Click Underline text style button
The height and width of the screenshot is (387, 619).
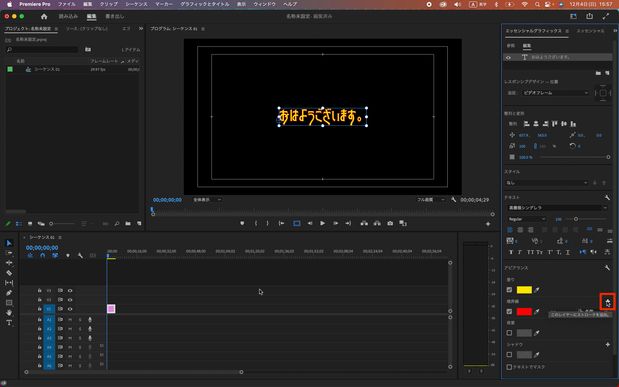(568, 252)
